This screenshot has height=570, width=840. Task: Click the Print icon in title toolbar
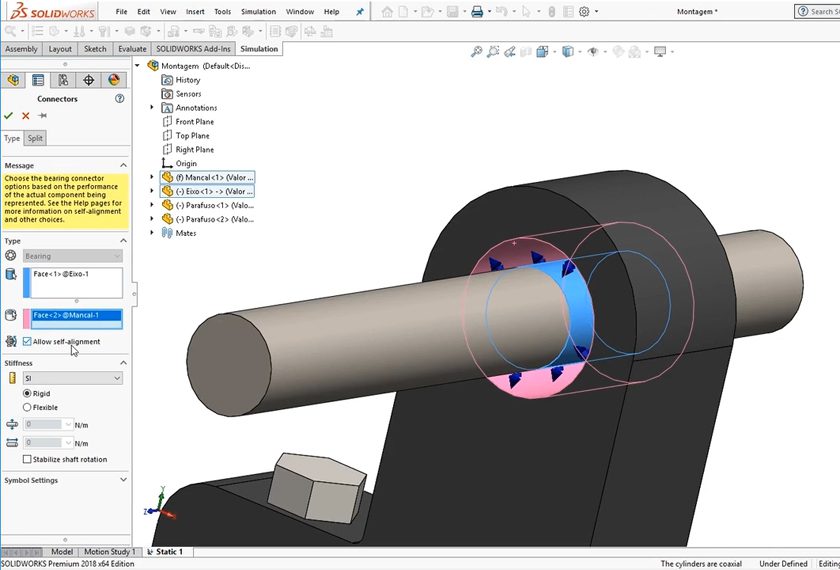click(x=477, y=12)
